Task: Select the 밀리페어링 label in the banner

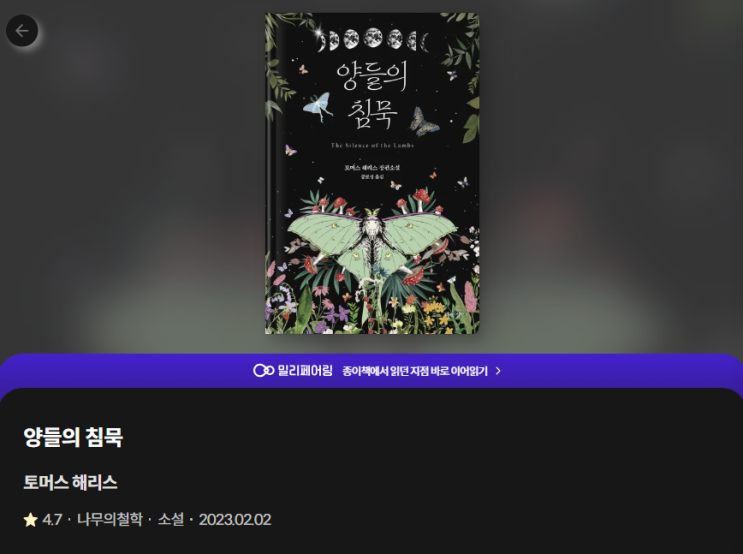Action: pos(305,371)
